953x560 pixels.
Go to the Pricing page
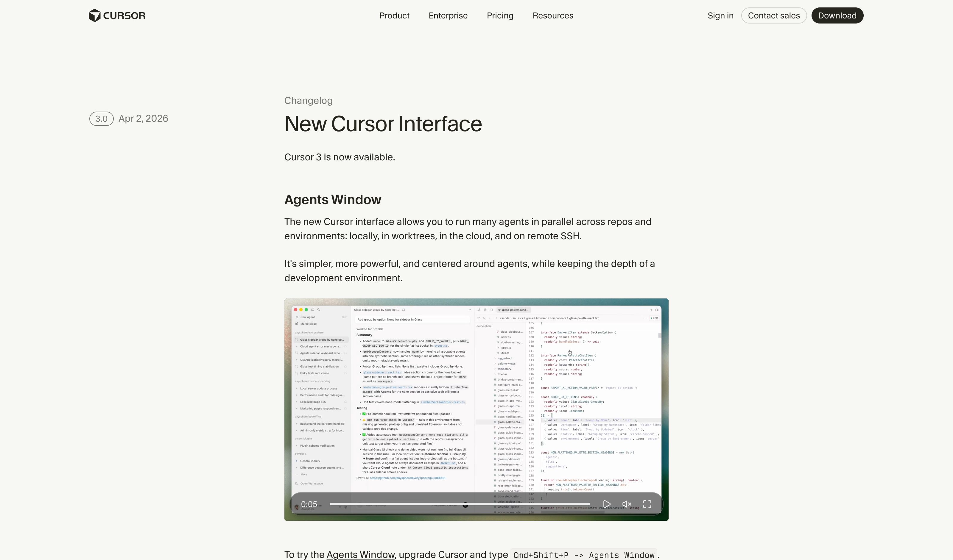500,15
